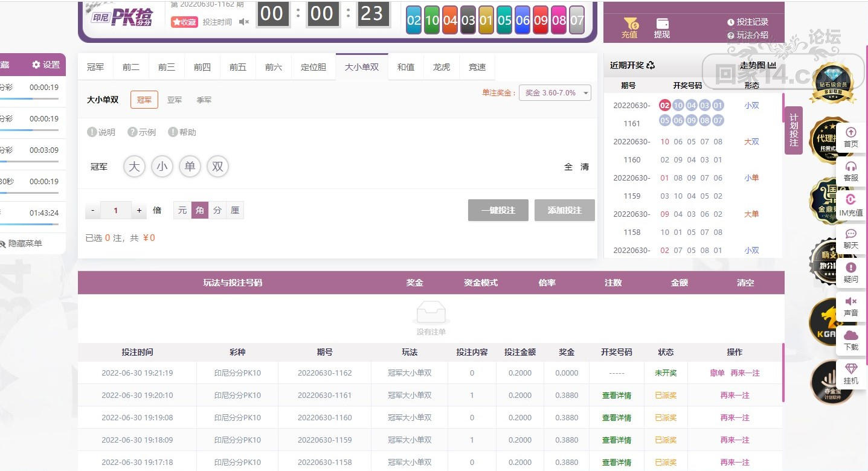The width and height of the screenshot is (868, 471).
Task: Refresh recent draws with recycle icon
Action: 650,65
